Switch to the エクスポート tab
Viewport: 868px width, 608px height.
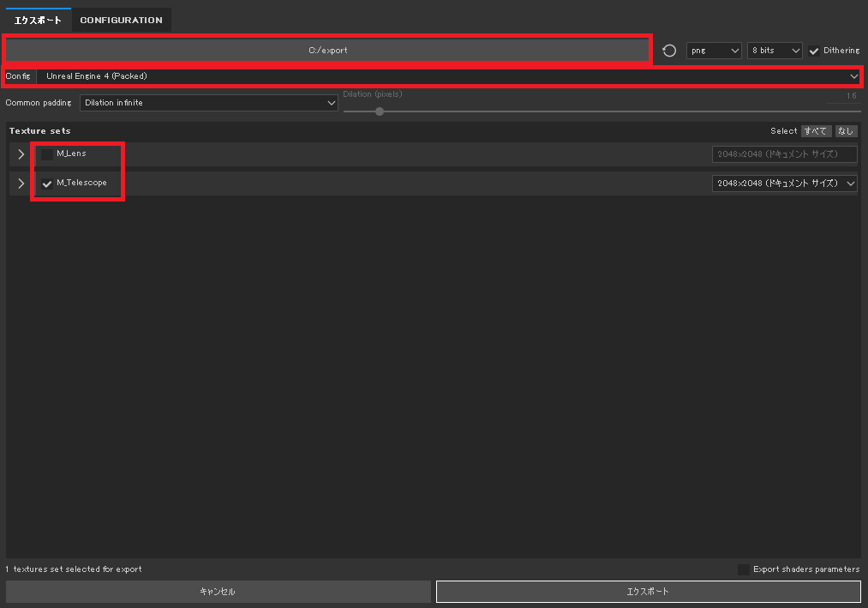(38, 20)
